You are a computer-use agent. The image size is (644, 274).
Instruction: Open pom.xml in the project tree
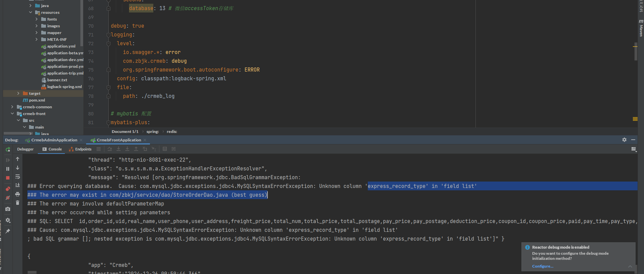coord(34,100)
